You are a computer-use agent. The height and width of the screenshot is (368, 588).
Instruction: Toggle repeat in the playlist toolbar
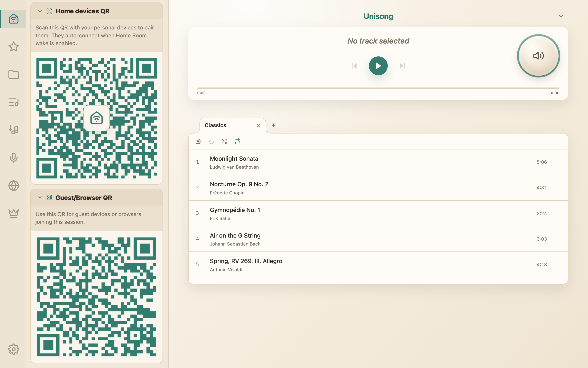click(237, 141)
